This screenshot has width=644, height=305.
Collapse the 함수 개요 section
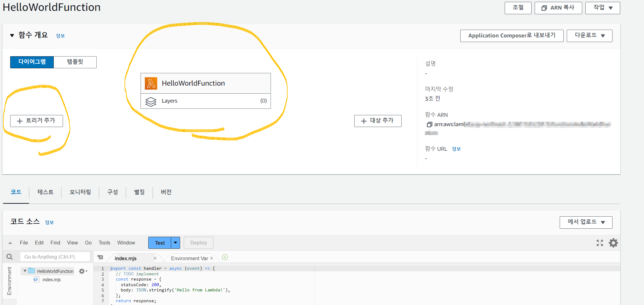tap(12, 36)
